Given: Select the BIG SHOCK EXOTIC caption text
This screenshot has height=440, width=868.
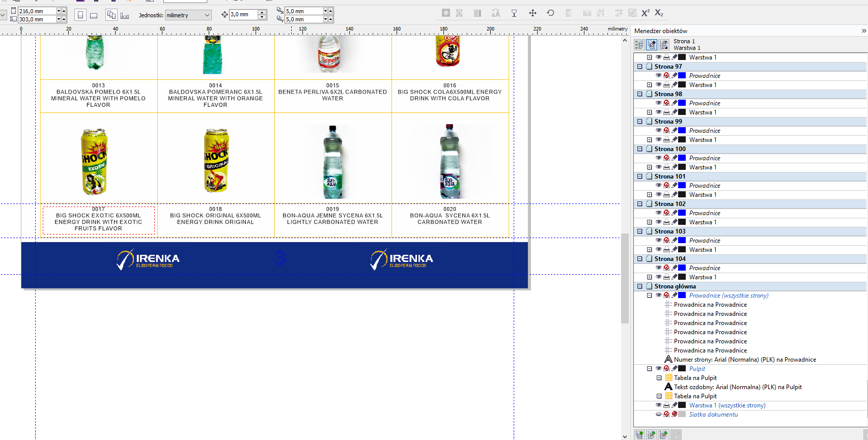Looking at the screenshot, I should (x=98, y=222).
